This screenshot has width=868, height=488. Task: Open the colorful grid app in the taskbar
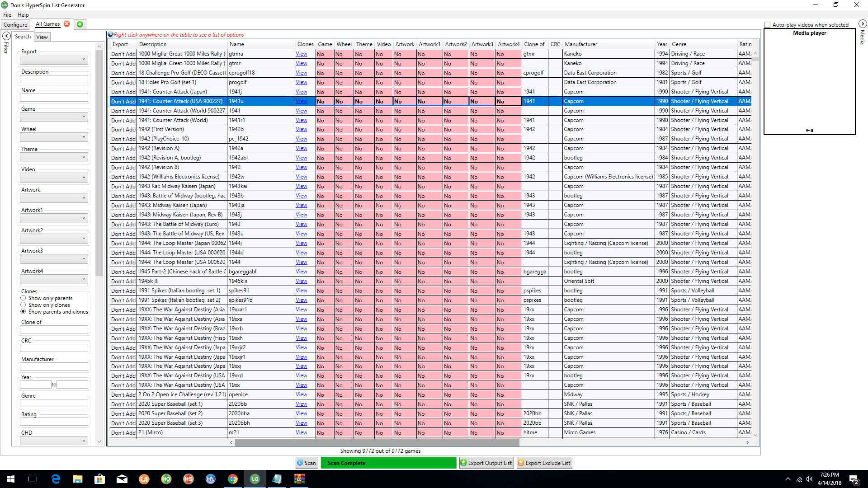pyautogui.click(x=299, y=479)
